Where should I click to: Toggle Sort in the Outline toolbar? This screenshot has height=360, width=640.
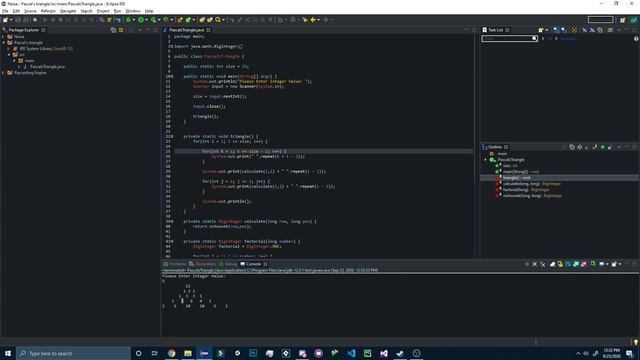coord(580,147)
